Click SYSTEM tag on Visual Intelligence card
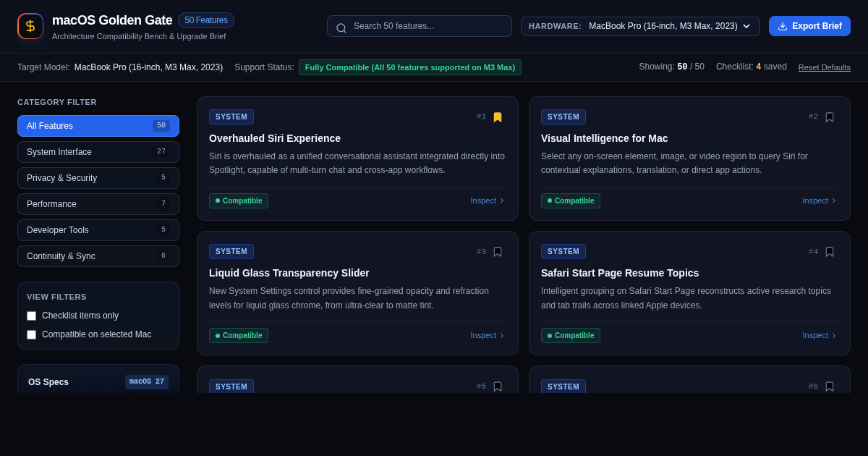This screenshot has height=456, width=868. click(x=563, y=117)
